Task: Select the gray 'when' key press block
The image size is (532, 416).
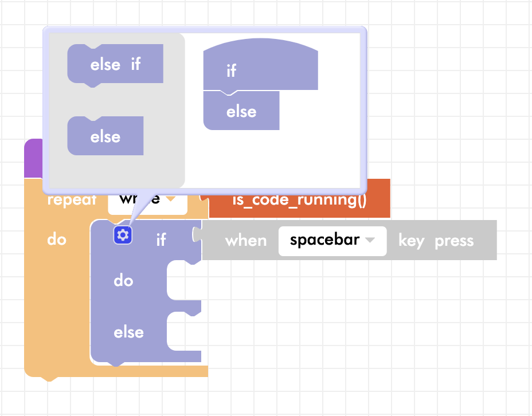Action: tap(245, 241)
